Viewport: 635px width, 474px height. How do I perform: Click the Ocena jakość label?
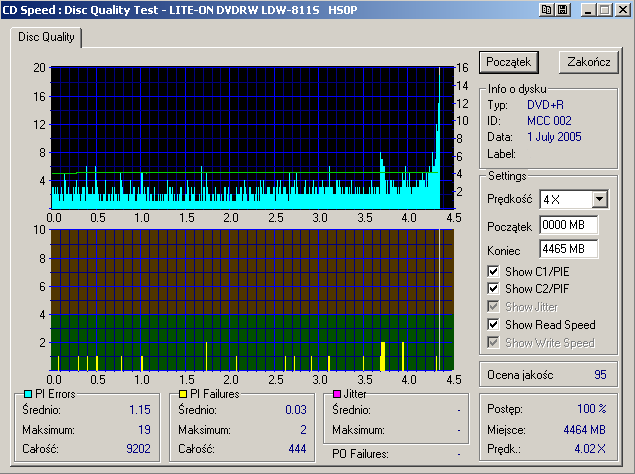coord(520,375)
